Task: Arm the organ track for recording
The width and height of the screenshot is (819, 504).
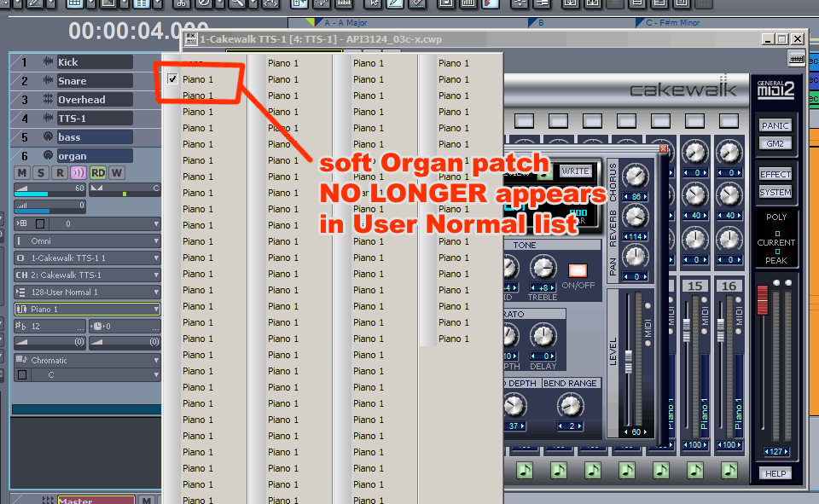Action: tap(60, 173)
